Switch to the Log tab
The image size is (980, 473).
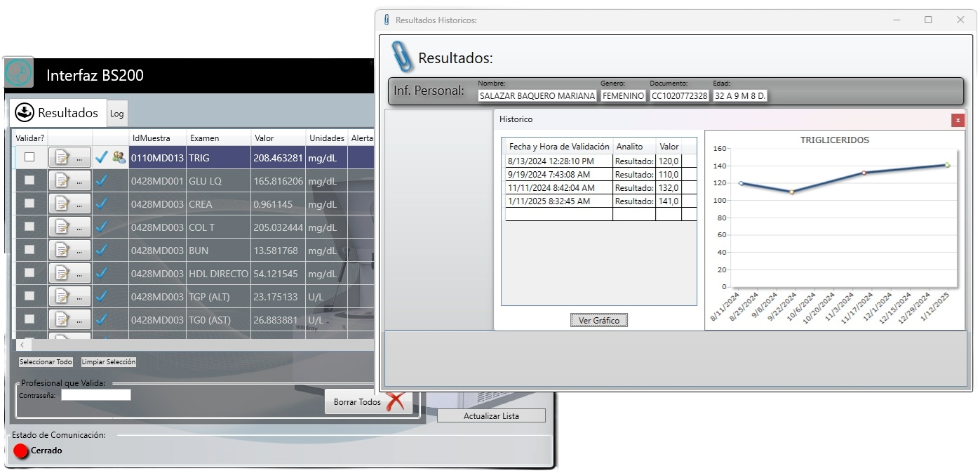coord(116,114)
